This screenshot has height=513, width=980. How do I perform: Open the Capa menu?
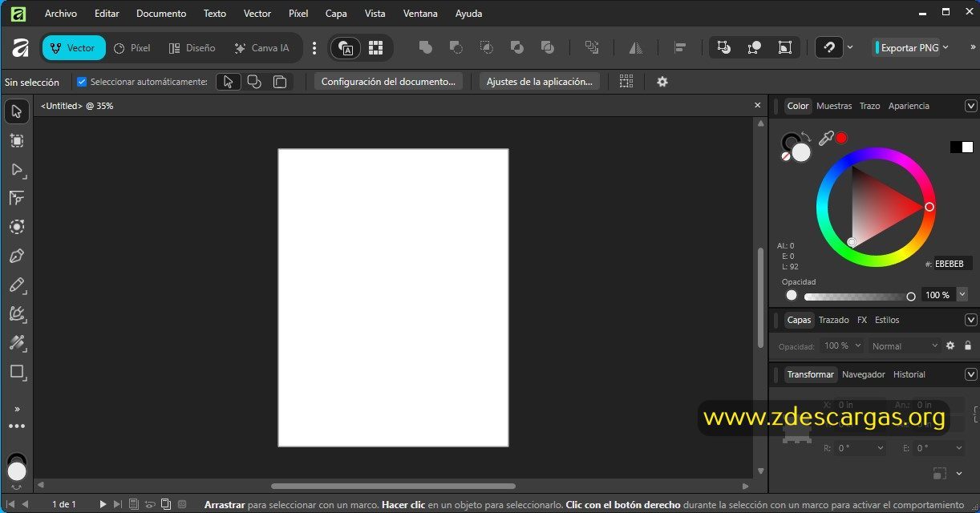(336, 14)
